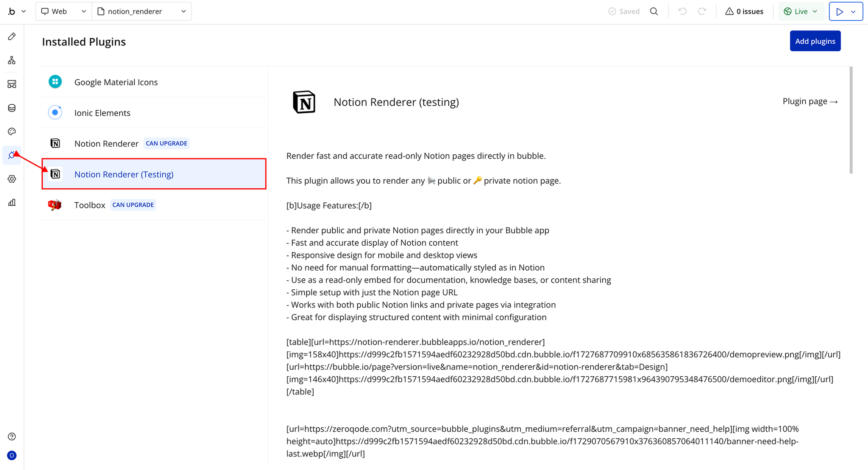Open the Styles palette icon
The width and height of the screenshot is (868, 470).
[12, 131]
